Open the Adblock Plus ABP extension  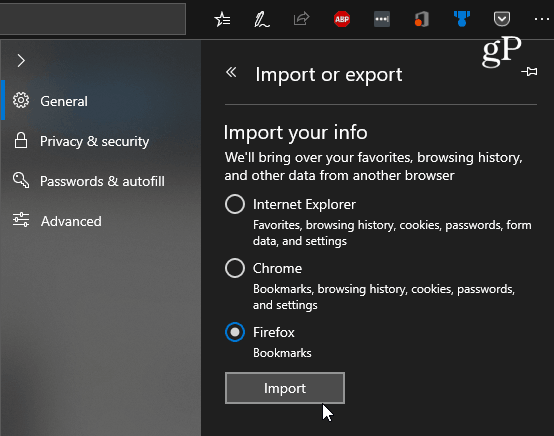coord(342,19)
